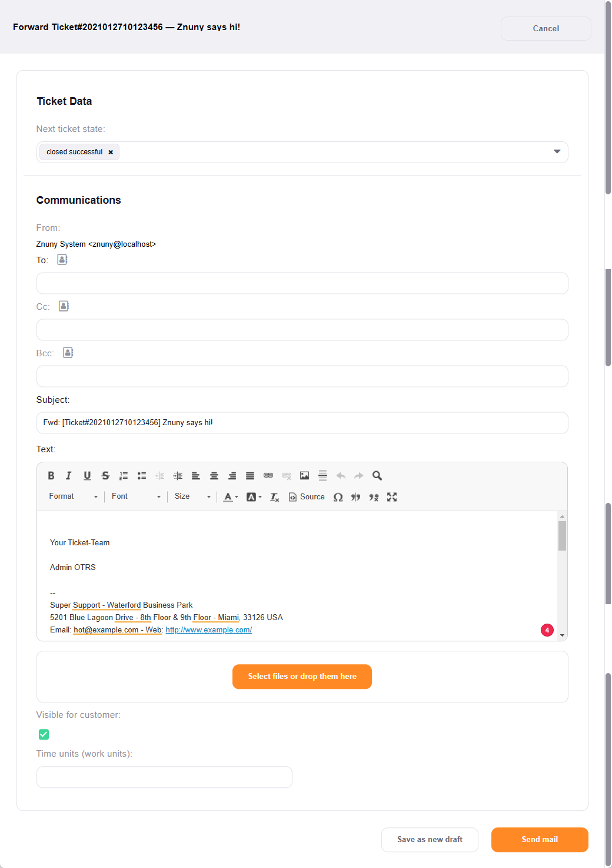The width and height of the screenshot is (612, 868).
Task: Apply bold formatting in the editor toolbar
Action: point(51,476)
